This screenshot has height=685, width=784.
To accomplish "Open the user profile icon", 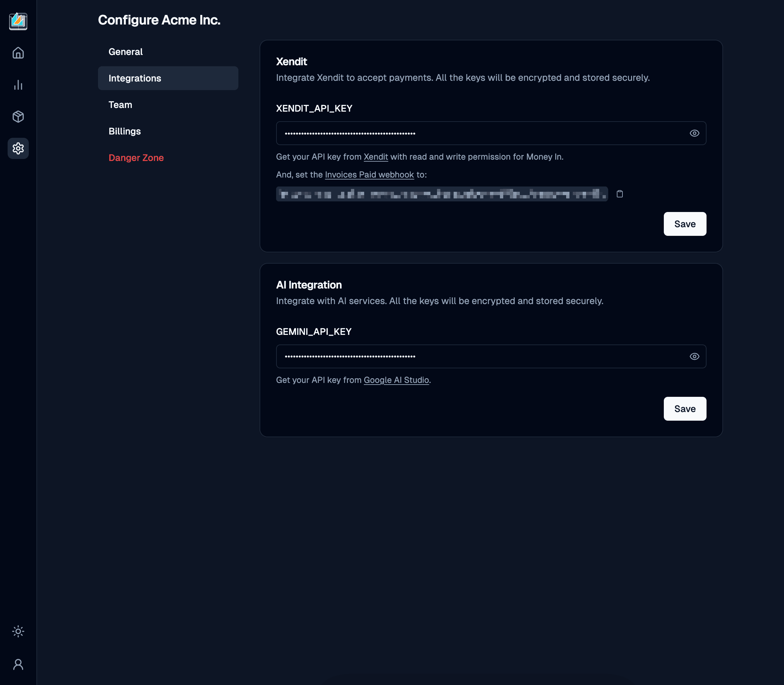I will [18, 664].
